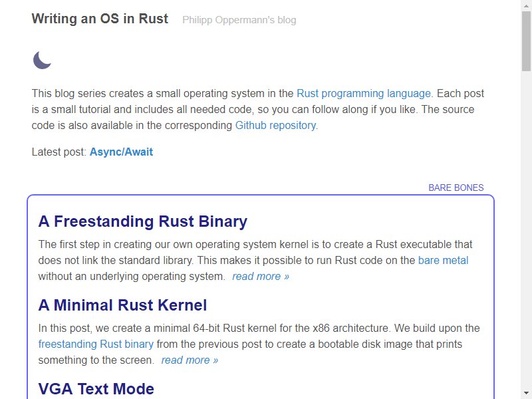This screenshot has height=399, width=532.
Task: Click the scrollbar down arrow
Action: [x=527, y=394]
